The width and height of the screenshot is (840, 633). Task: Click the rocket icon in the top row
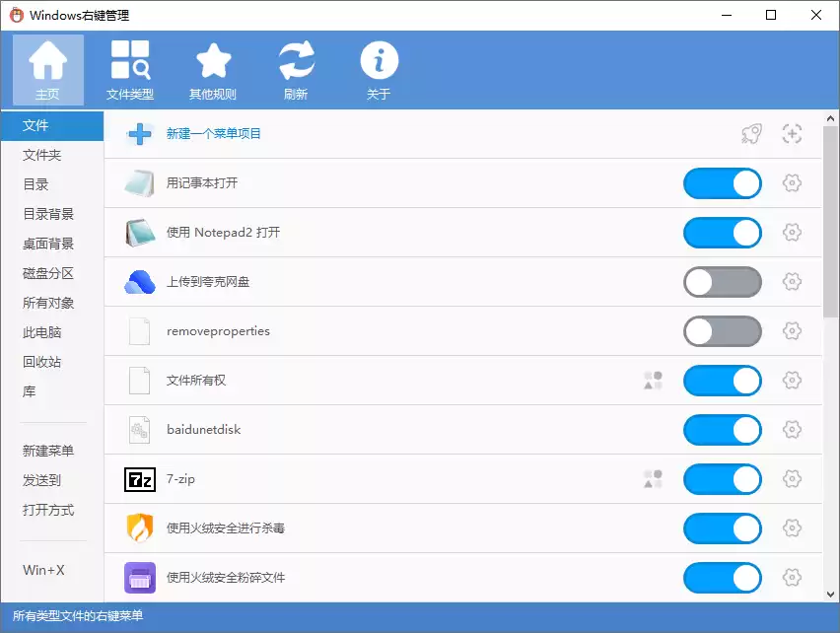751,134
